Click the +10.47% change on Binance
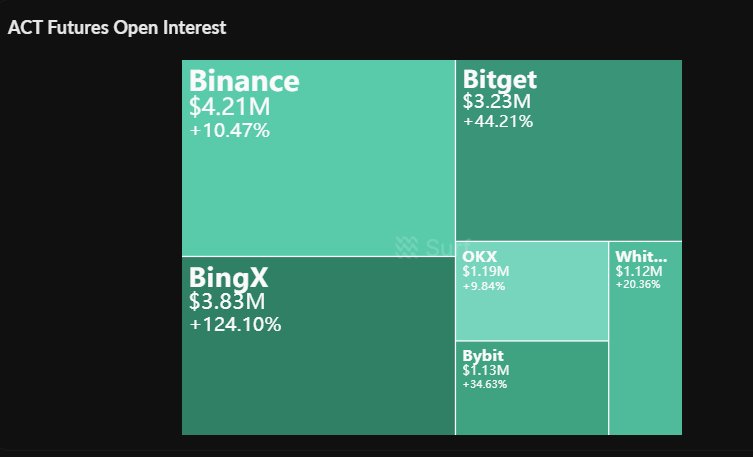 229,130
